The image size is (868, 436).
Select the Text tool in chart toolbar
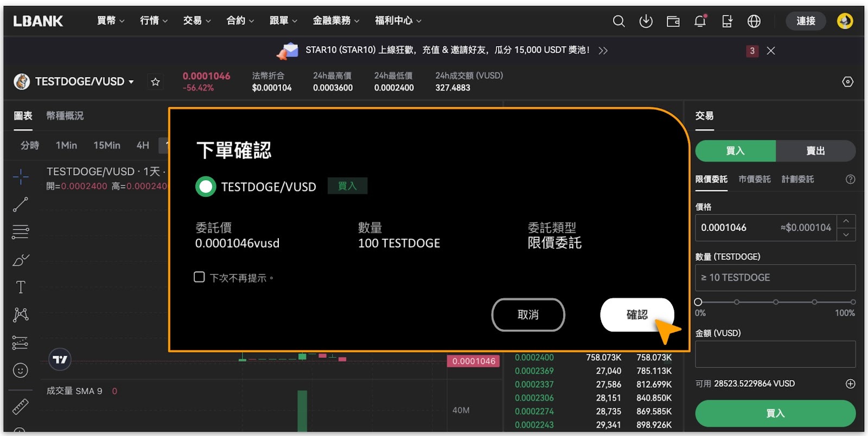pyautogui.click(x=21, y=287)
